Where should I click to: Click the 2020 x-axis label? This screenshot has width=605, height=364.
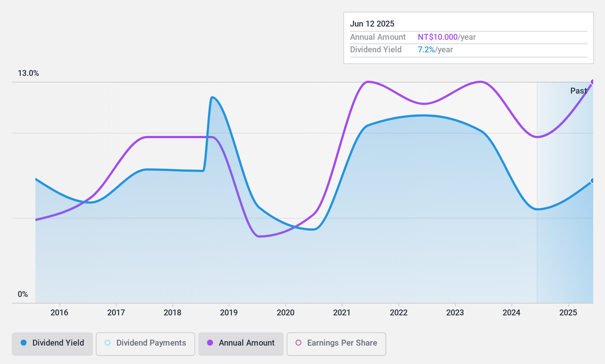click(286, 313)
